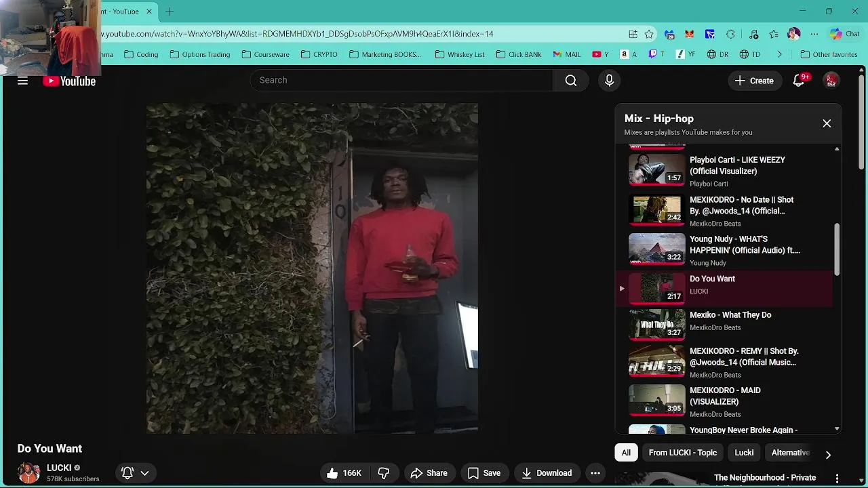Screen dimensions: 868x488
Task: Open the notifications bell with 9+ badge
Action: tap(799, 80)
